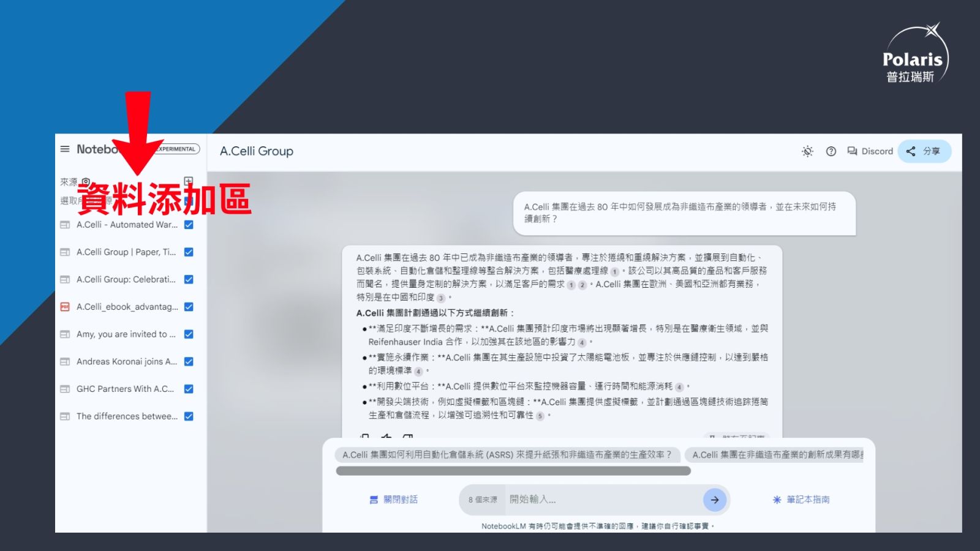Click the 關閉對話 close chat button
980x551 pixels.
click(393, 500)
